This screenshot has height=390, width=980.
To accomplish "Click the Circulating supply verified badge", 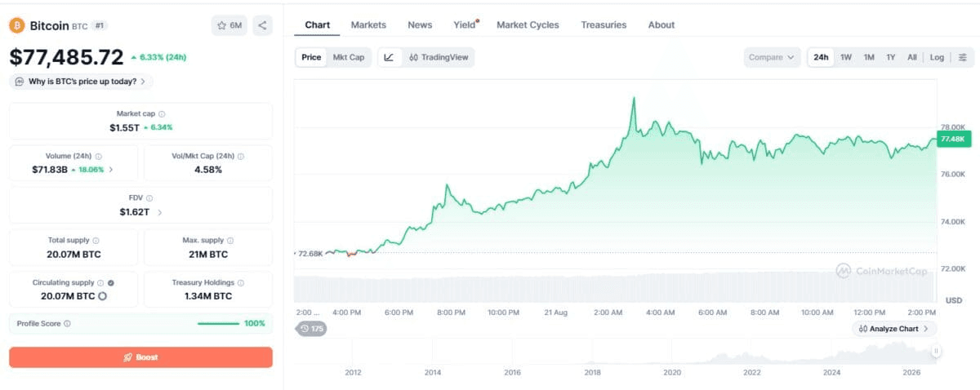I will 111,282.
